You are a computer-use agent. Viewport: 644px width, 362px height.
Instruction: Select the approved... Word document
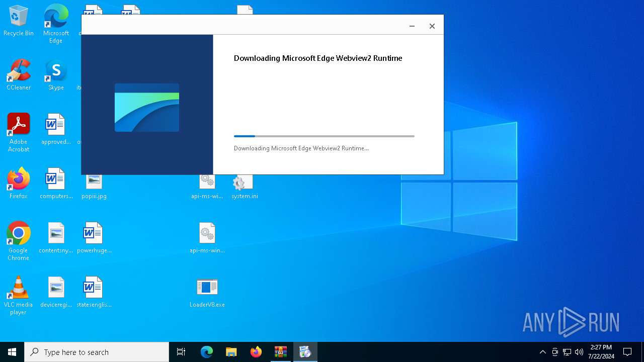pyautogui.click(x=56, y=130)
